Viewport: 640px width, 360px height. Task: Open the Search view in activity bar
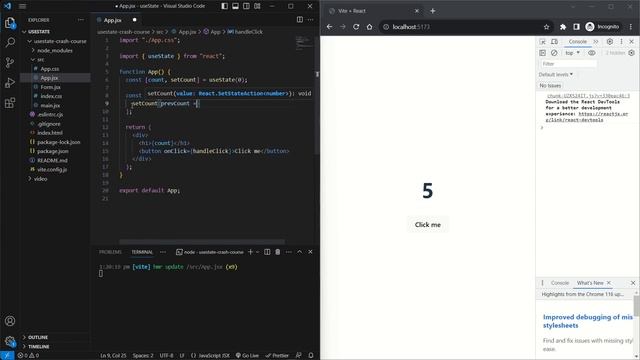click(x=10, y=42)
